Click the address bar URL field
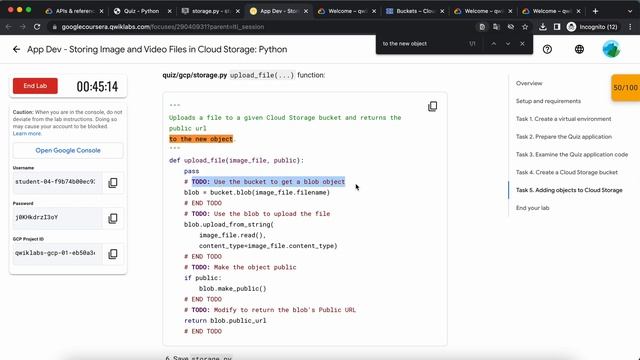This screenshot has width=640, height=360. (x=261, y=27)
